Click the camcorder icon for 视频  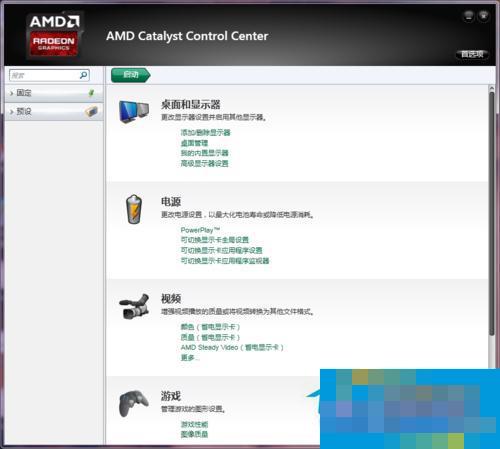pos(134,306)
